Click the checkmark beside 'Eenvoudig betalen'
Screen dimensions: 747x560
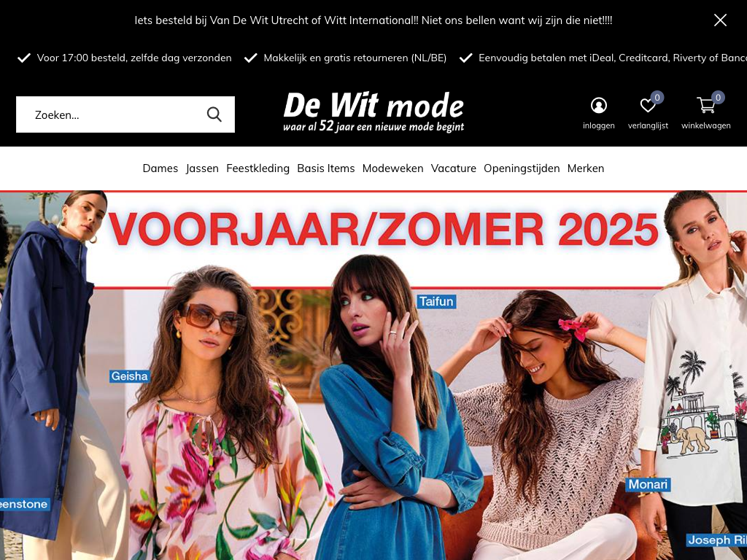pos(466,58)
